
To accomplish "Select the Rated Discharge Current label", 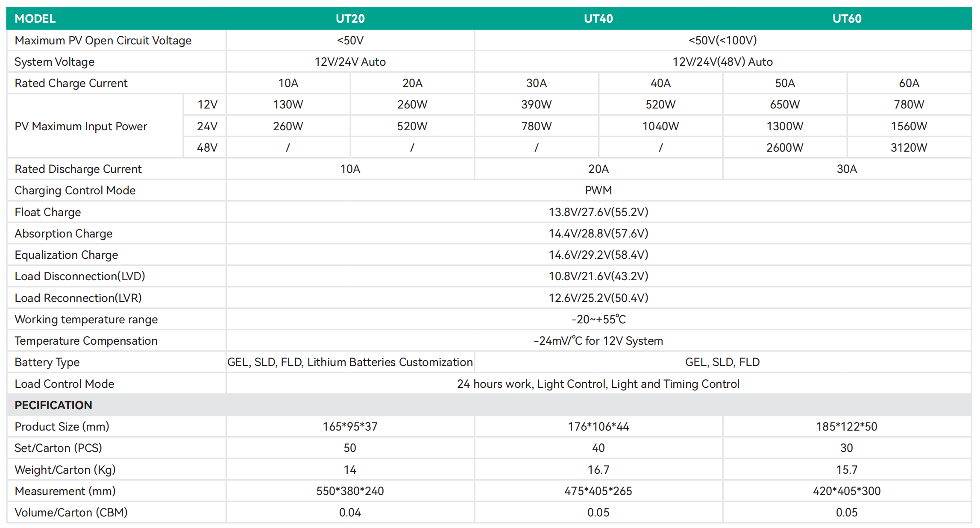I will (x=78, y=169).
